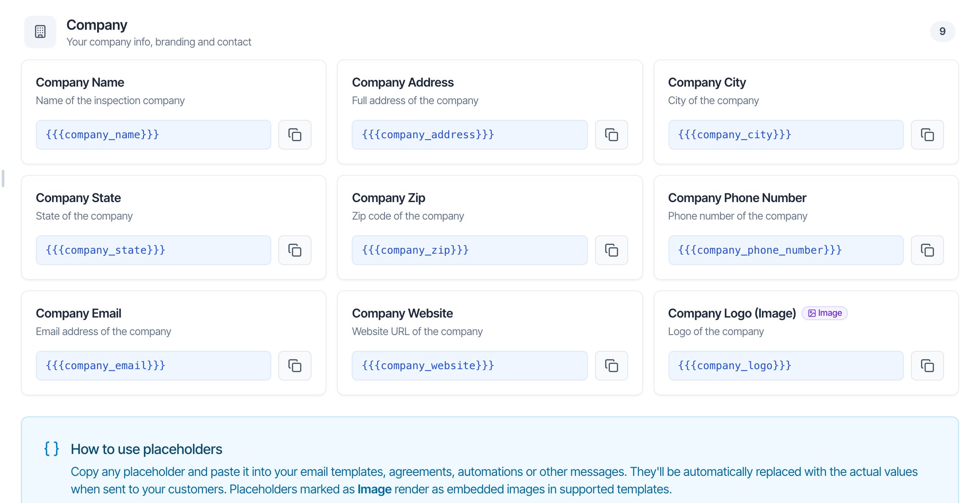Copy the company_logo placeholder
The width and height of the screenshot is (980, 503).
[x=927, y=366]
